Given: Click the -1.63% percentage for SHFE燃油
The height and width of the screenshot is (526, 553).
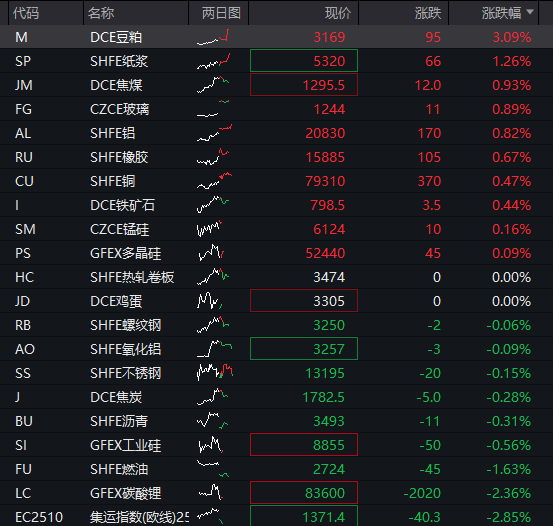Looking at the screenshot, I should tap(509, 469).
